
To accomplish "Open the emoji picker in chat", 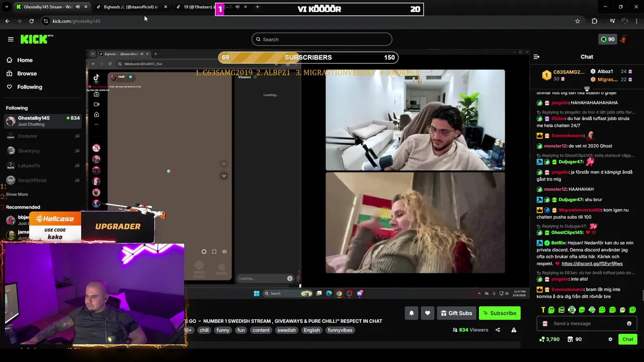I will pyautogui.click(x=629, y=324).
